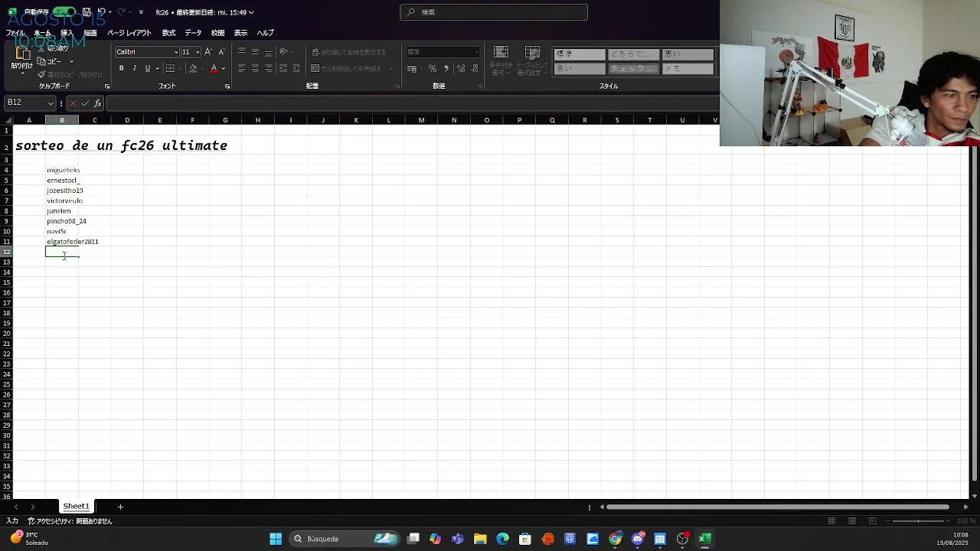Click the Borders icon in Font group
Viewport: 980px width, 551px height.
(170, 68)
